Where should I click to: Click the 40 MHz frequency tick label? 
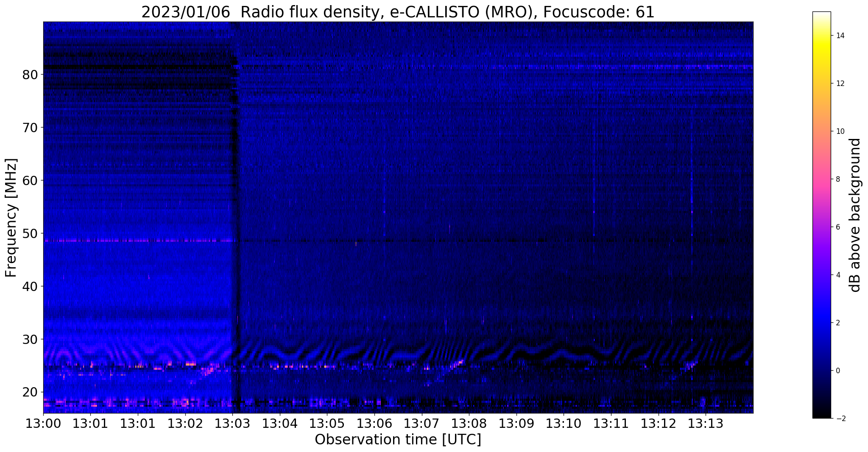[x=31, y=286]
